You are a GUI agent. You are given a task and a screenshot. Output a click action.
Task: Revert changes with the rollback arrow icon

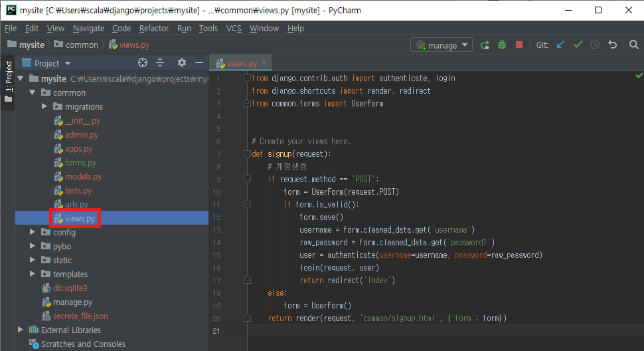click(612, 45)
